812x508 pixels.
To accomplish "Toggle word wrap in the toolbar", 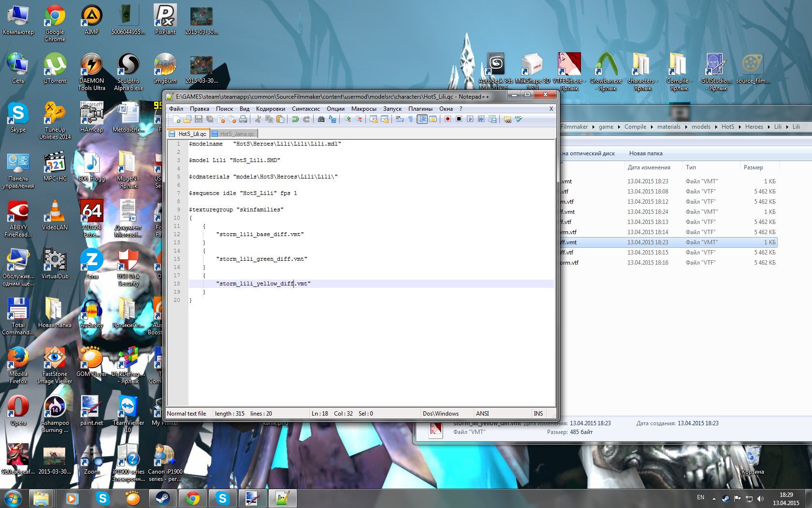I will click(x=400, y=119).
